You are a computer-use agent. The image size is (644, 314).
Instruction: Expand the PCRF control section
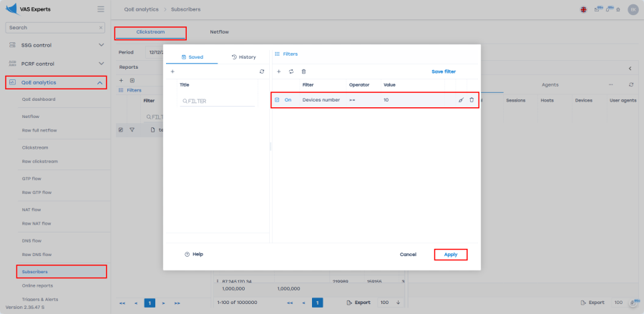(100, 64)
